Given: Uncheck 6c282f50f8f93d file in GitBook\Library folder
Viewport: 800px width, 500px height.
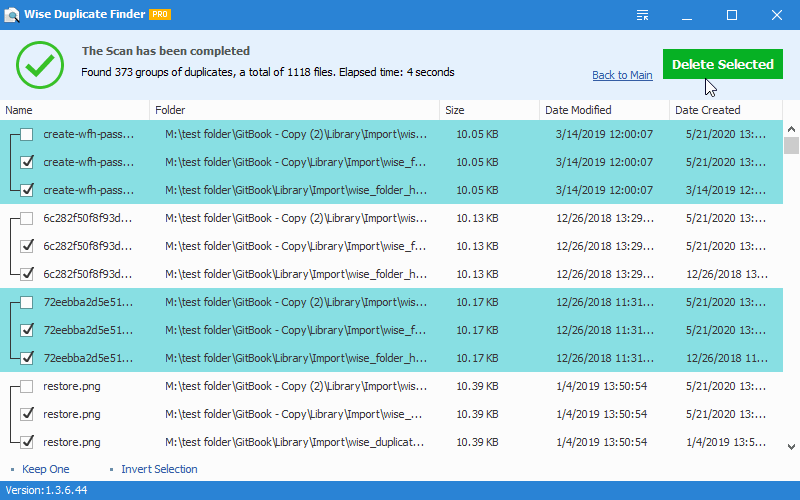Looking at the screenshot, I should [x=27, y=274].
